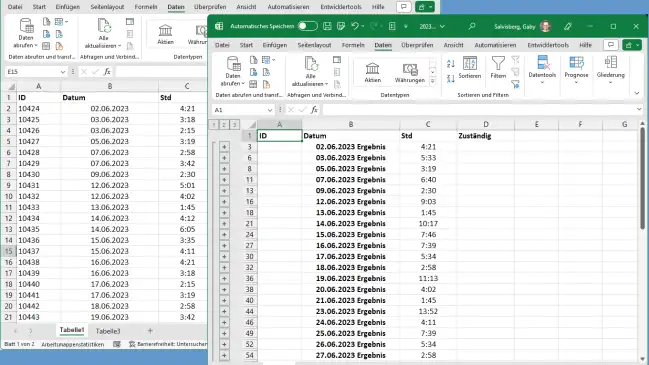The width and height of the screenshot is (649, 365).
Task: Expand the group for 19.06.2023 Ergebnis
Action: 224,279
